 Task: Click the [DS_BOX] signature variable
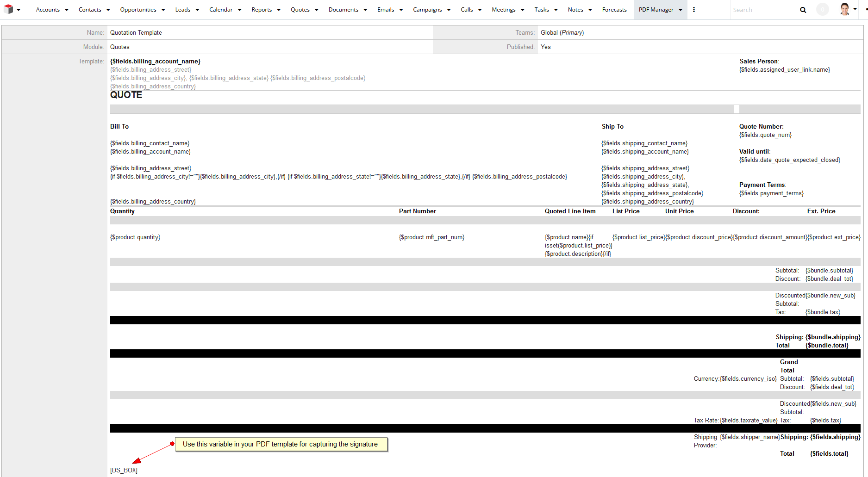click(124, 471)
